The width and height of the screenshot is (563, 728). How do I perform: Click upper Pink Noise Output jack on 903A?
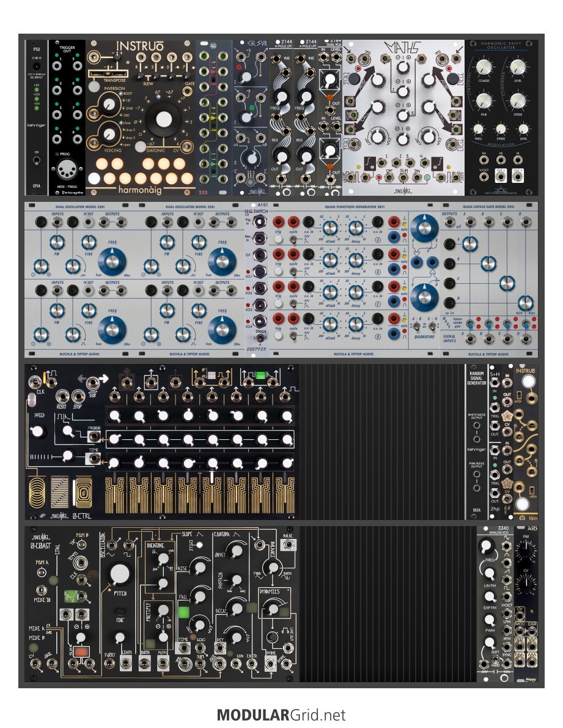point(476,475)
